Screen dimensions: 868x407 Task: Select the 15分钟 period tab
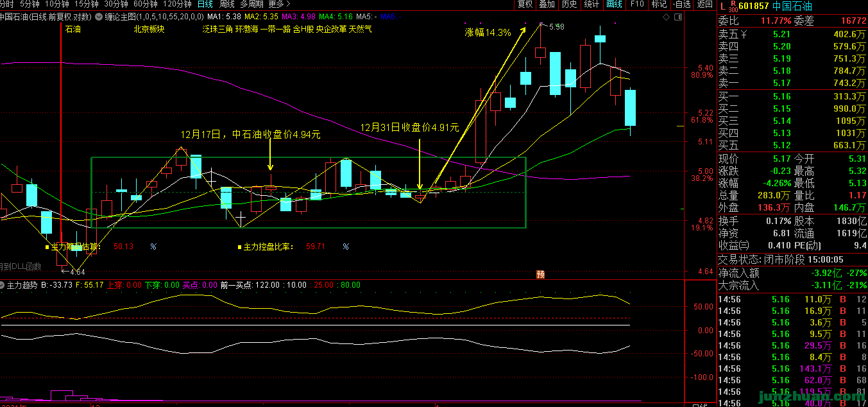[x=86, y=4]
